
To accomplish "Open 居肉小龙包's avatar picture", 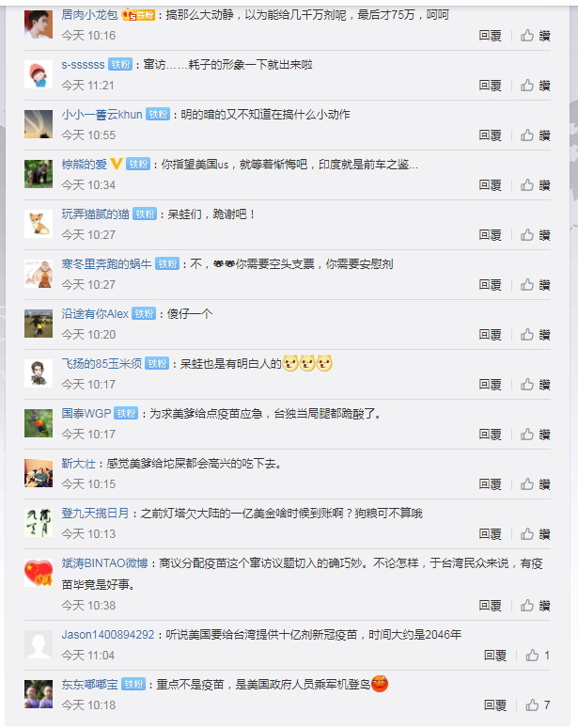I will [x=39, y=24].
